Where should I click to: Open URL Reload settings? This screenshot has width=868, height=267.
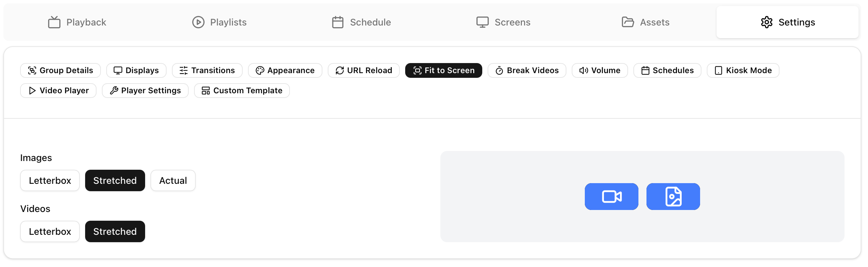tap(364, 70)
